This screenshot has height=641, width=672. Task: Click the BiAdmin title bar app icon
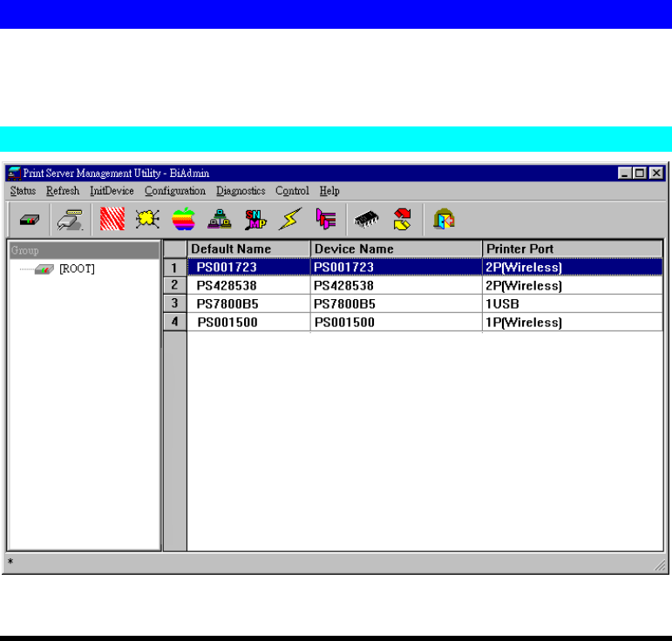point(14,174)
